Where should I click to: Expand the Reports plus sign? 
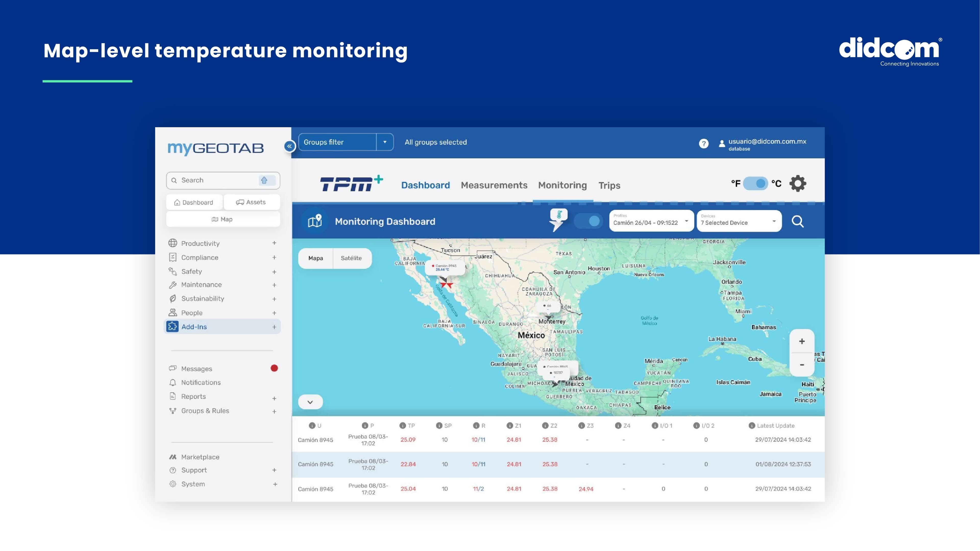tap(274, 398)
